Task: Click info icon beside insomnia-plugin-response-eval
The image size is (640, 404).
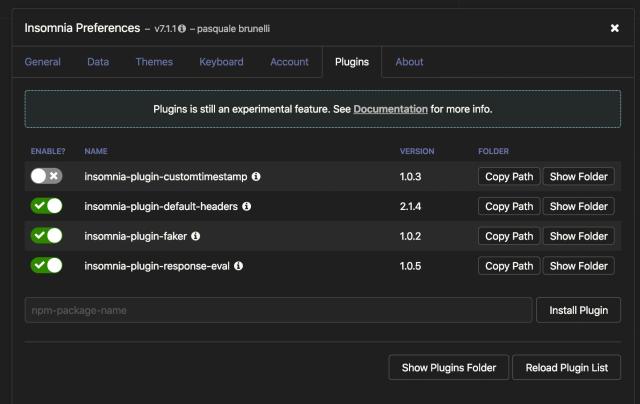Action: 239,267
